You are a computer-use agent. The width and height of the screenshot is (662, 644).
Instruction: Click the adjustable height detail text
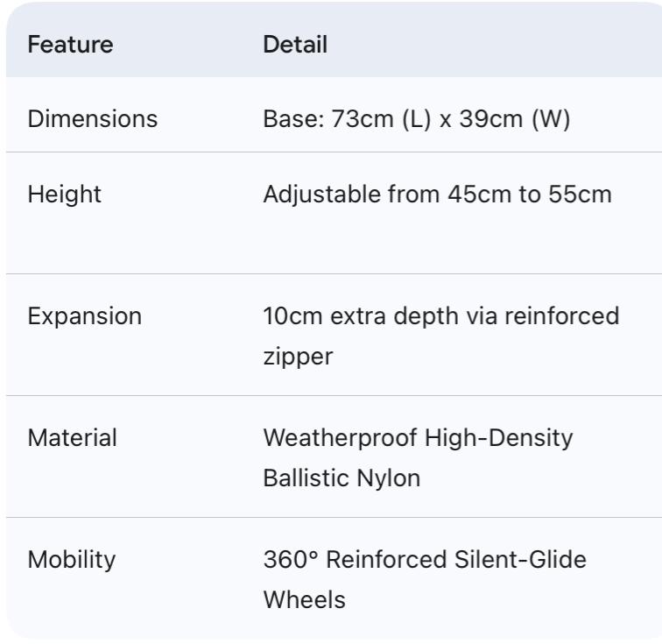coord(437,194)
